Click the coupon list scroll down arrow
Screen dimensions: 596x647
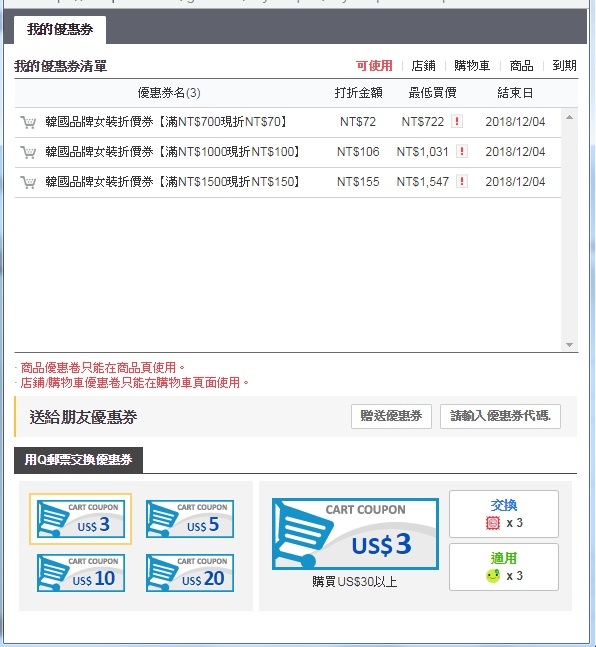tap(570, 345)
